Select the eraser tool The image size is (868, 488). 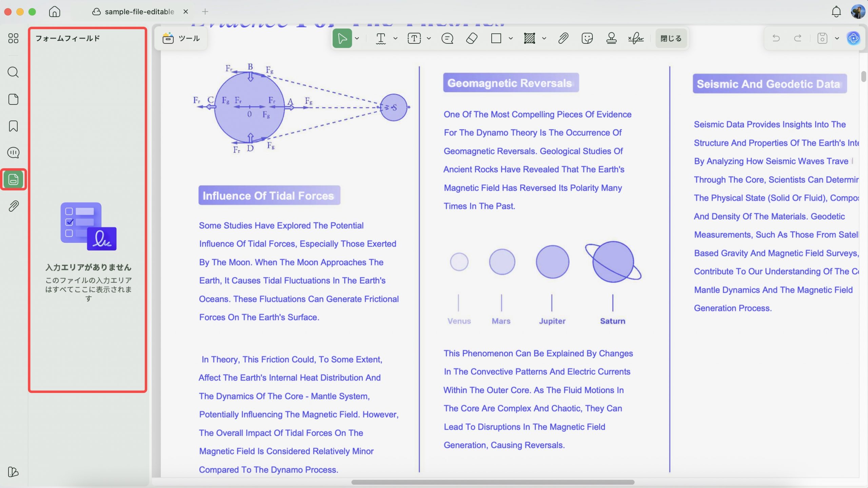click(472, 38)
